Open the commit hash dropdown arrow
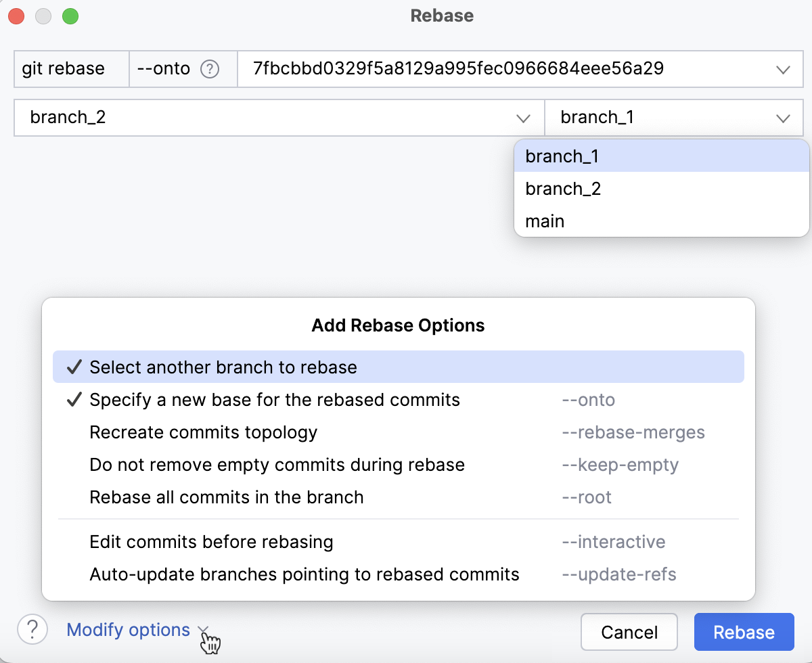Viewport: 812px width, 663px height. (783, 69)
